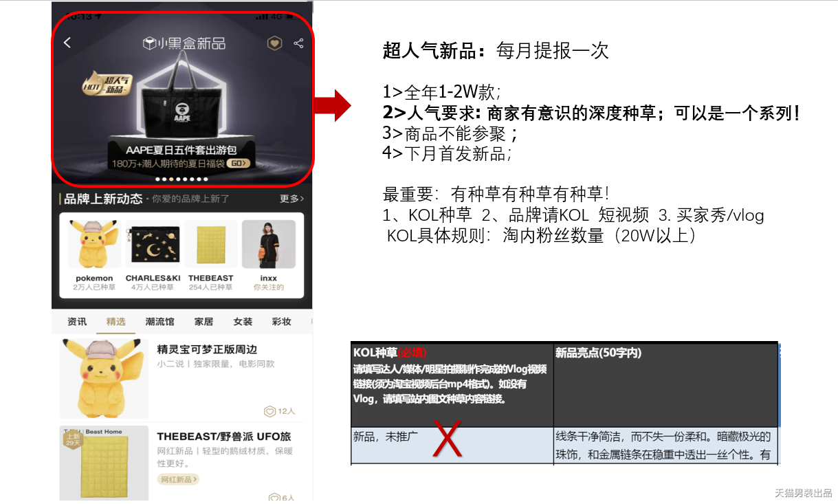
Task: Open the 精灵宝可梦正版周边 Pikachu product image
Action: (104, 377)
